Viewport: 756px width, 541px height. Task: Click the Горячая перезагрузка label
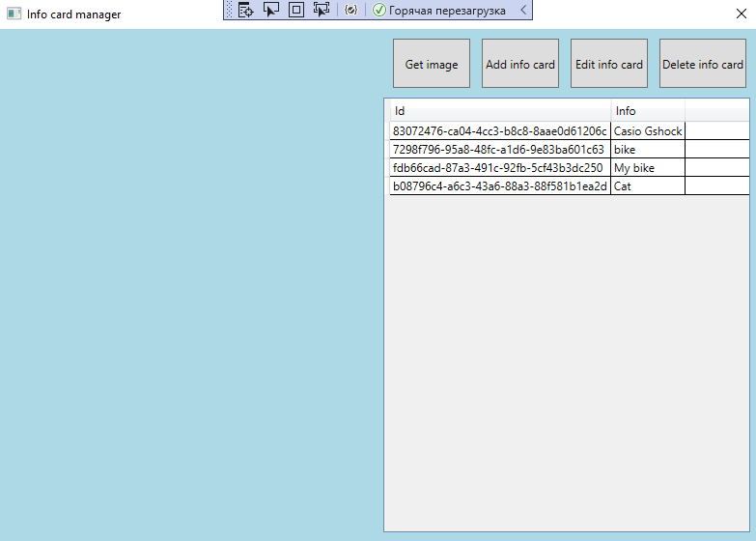click(447, 10)
